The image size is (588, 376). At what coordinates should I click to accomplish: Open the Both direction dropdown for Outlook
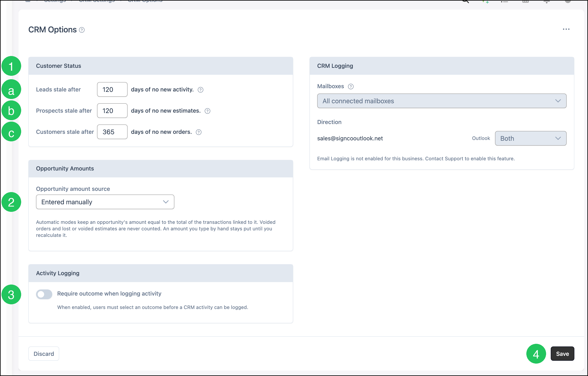coord(530,138)
